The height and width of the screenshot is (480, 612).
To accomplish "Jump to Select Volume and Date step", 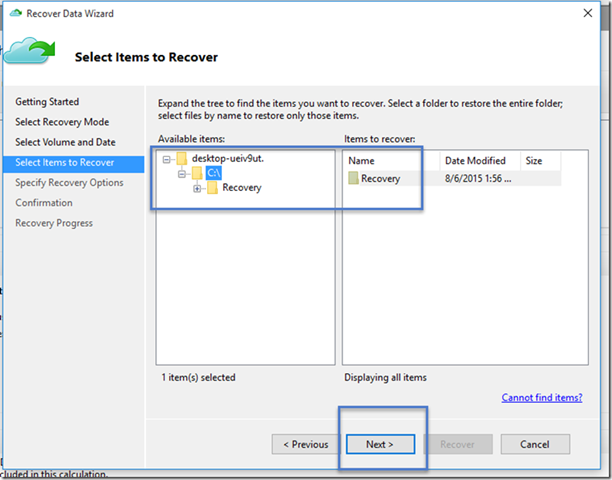I will [65, 142].
